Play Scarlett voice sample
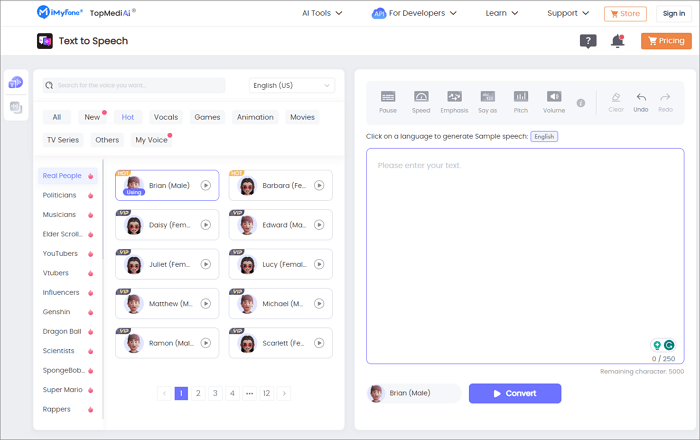The image size is (700, 440). pyautogui.click(x=319, y=343)
